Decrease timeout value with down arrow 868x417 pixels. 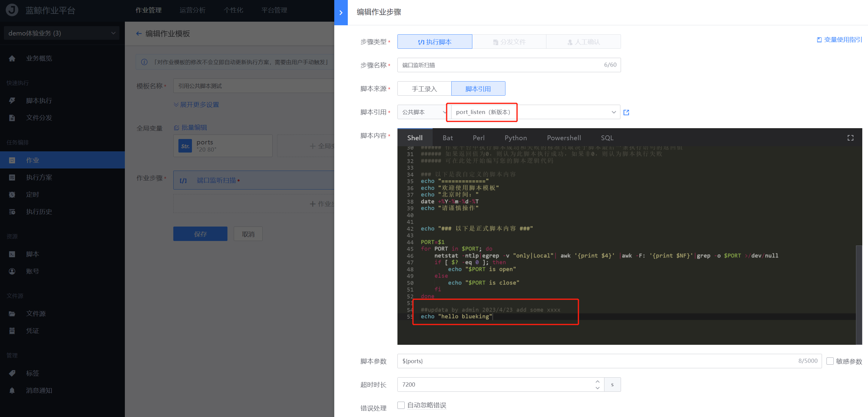pyautogui.click(x=598, y=388)
